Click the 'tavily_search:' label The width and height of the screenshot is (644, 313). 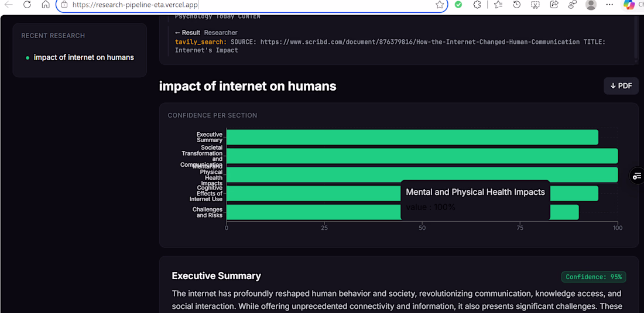point(201,42)
